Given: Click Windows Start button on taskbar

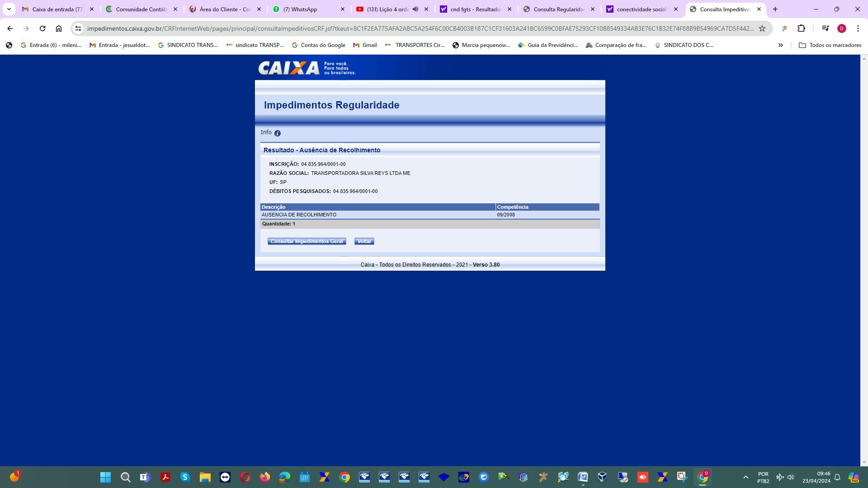Looking at the screenshot, I should (x=105, y=477).
